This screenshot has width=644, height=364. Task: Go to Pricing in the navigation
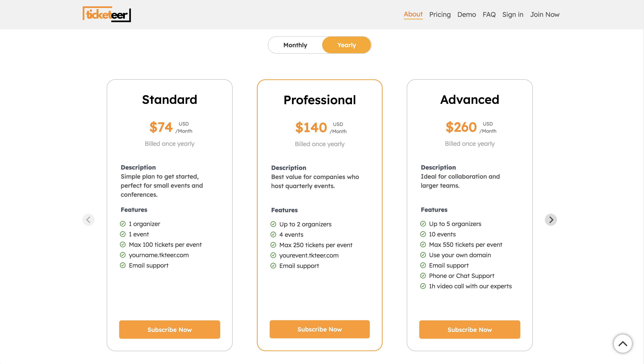click(440, 15)
